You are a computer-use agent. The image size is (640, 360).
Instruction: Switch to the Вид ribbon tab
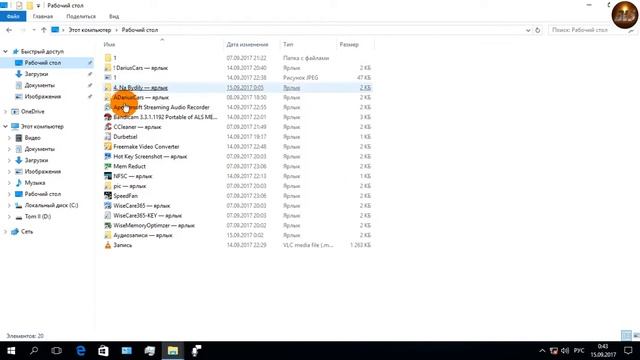pyautogui.click(x=114, y=16)
